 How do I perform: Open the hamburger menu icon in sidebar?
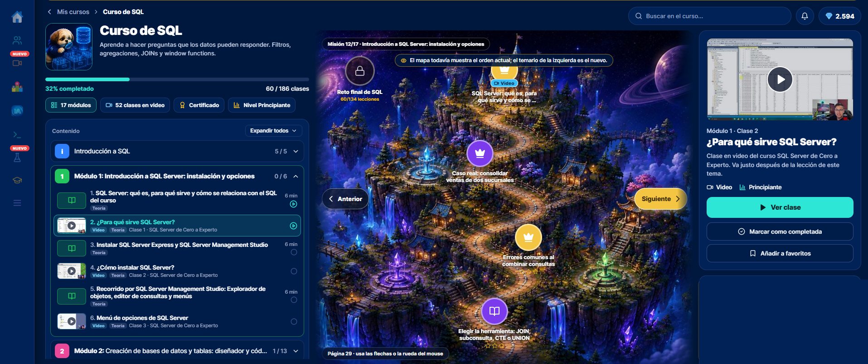[17, 203]
